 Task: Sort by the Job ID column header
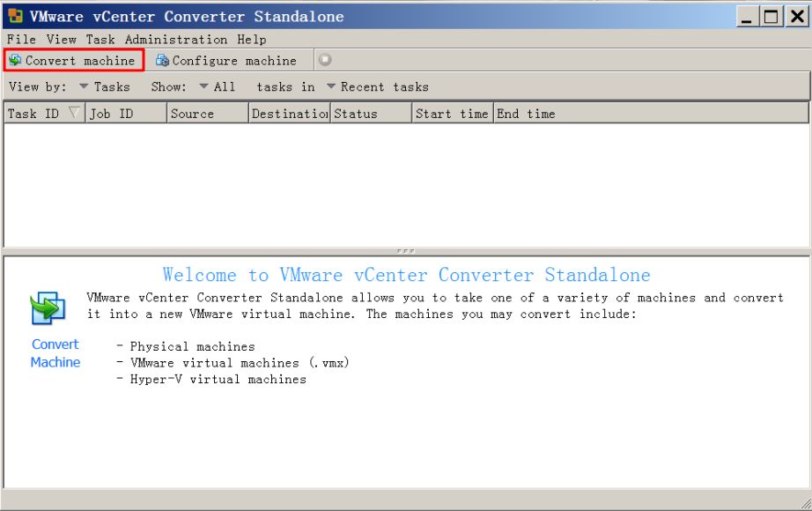click(x=126, y=114)
